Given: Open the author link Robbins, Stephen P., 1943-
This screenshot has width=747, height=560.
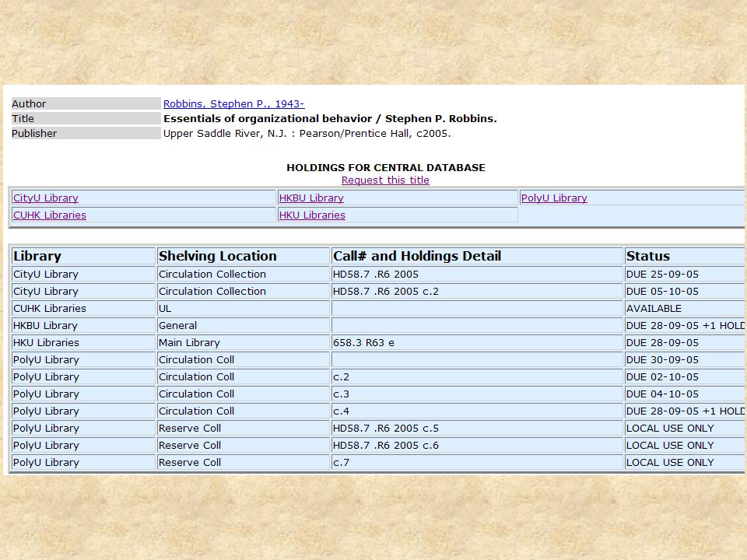Looking at the screenshot, I should click(x=233, y=103).
